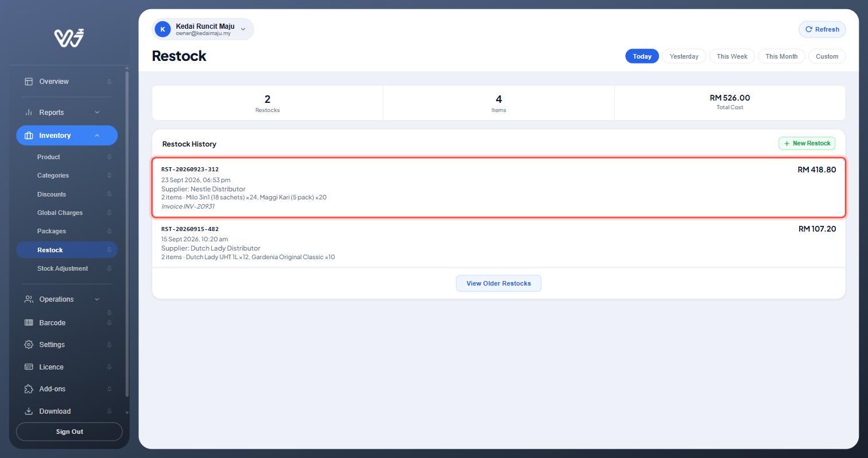Open restock entry RST-20260923-312
Screen dimensions: 868x458
498,188
